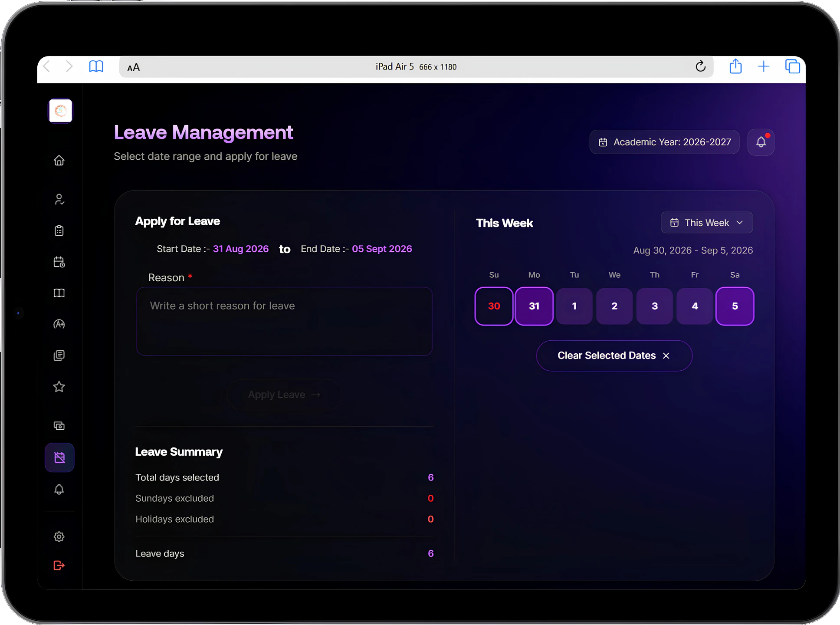Screen dimensions: 840x625
Task: Open the Home icon in sidebar
Action: coord(59,161)
